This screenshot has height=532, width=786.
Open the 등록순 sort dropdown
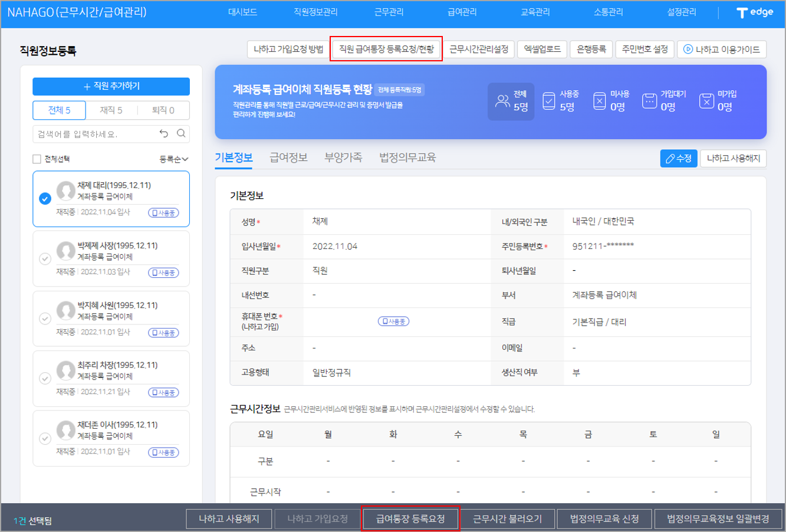point(174,159)
